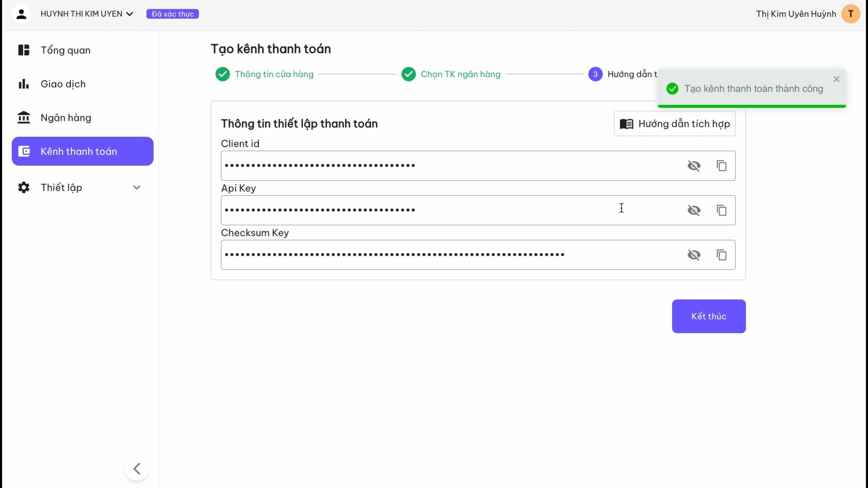Unhide the Checksum Key value
The width and height of the screenshot is (868, 488).
(x=694, y=255)
